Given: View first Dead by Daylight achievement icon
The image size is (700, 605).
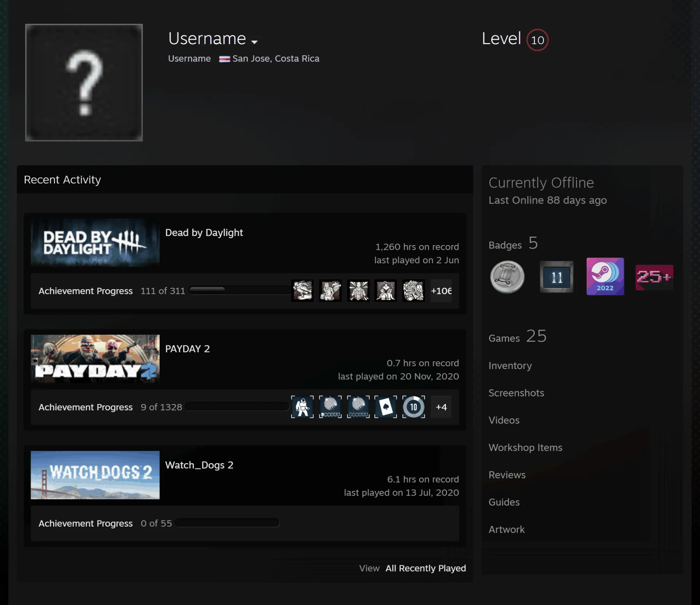Looking at the screenshot, I should coord(302,291).
